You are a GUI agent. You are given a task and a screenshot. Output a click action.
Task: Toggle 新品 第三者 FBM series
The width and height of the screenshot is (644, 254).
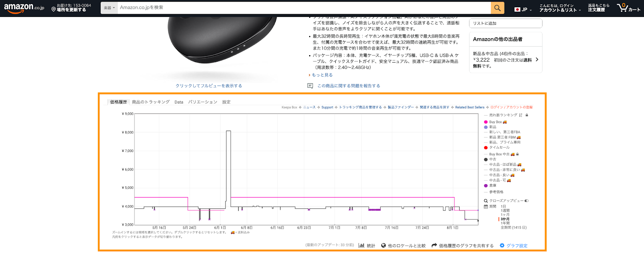click(x=502, y=137)
